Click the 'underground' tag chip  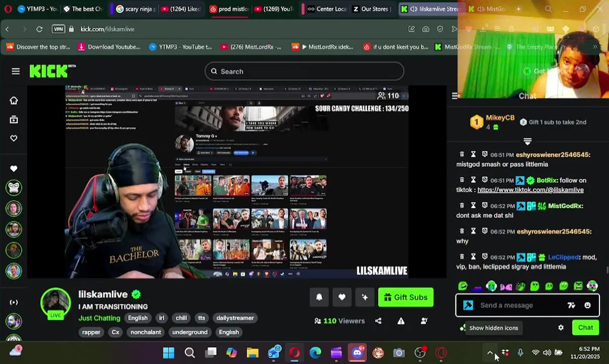click(x=190, y=332)
